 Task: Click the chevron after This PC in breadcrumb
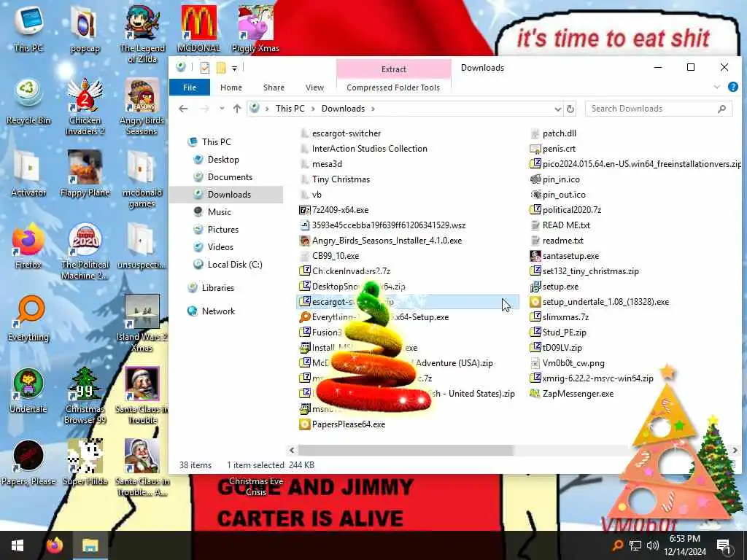coord(313,109)
